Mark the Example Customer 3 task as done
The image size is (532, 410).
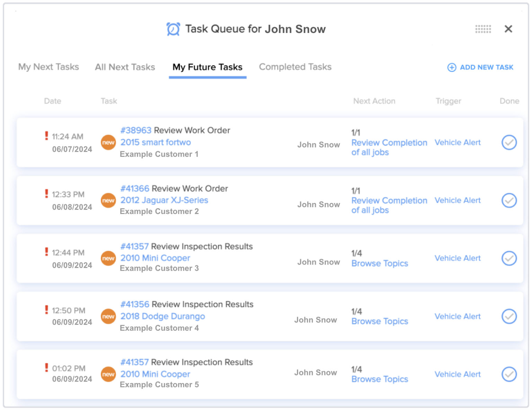pyautogui.click(x=509, y=258)
